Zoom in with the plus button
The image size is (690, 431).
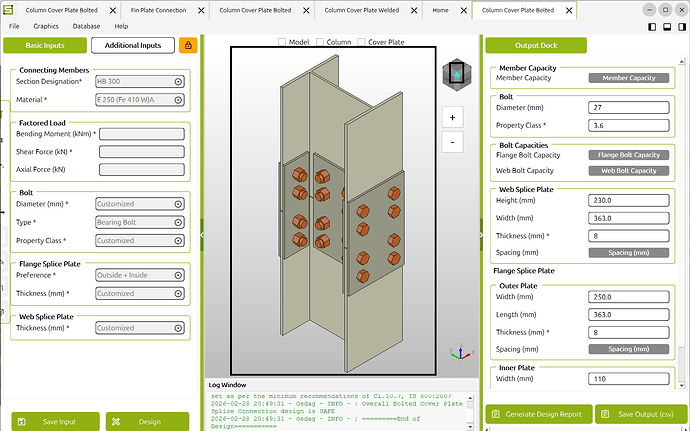(453, 117)
